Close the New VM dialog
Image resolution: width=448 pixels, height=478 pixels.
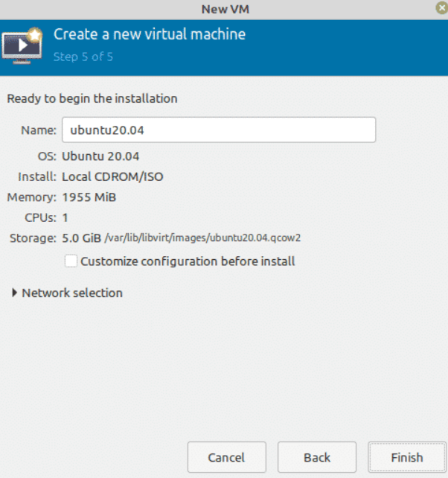pyautogui.click(x=441, y=8)
